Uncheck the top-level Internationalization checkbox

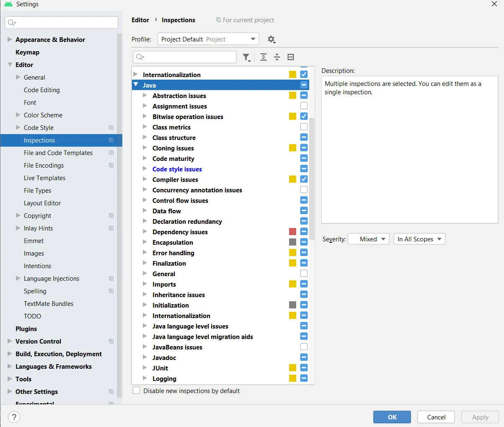(304, 75)
